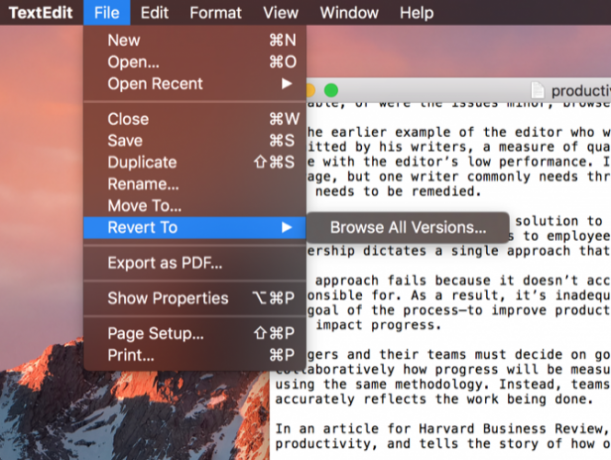Image resolution: width=611 pixels, height=460 pixels.
Task: Select Rename... menu item
Action: [x=194, y=184]
